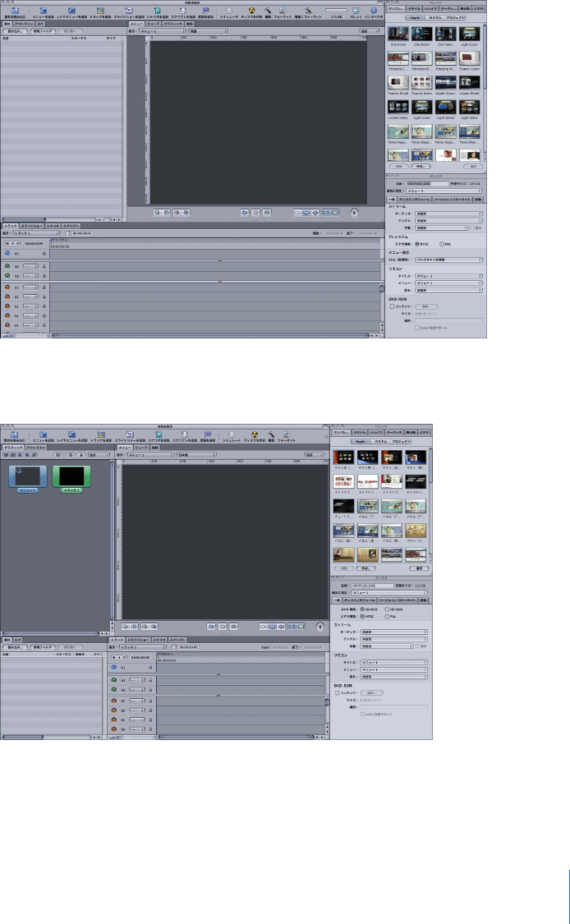Screen dimensions: 570x924
Task: Select City Cover template in upper palette
Action: click(x=398, y=34)
